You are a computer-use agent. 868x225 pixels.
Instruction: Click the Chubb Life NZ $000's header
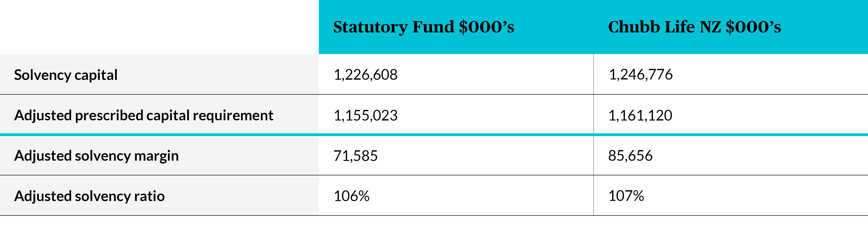click(x=694, y=27)
